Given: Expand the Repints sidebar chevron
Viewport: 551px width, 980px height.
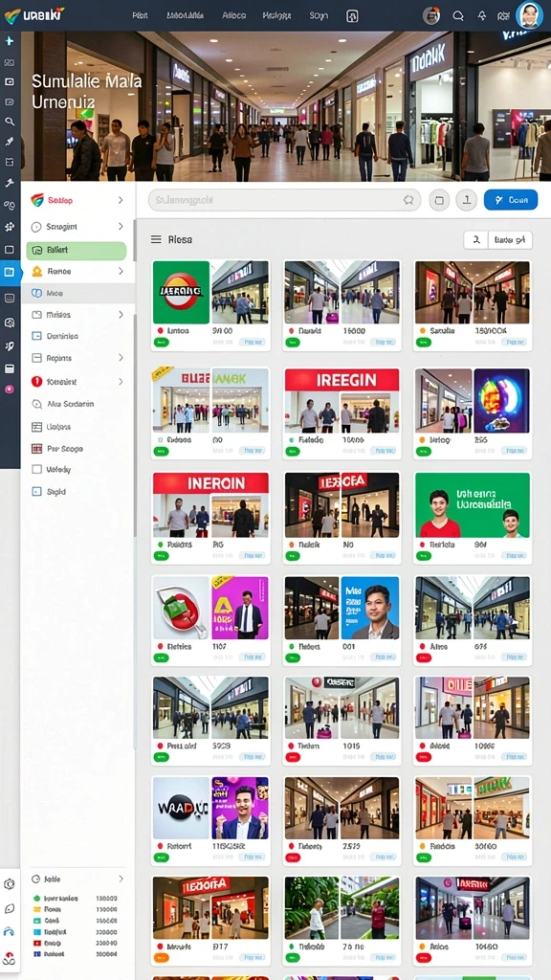Looking at the screenshot, I should click(x=121, y=358).
